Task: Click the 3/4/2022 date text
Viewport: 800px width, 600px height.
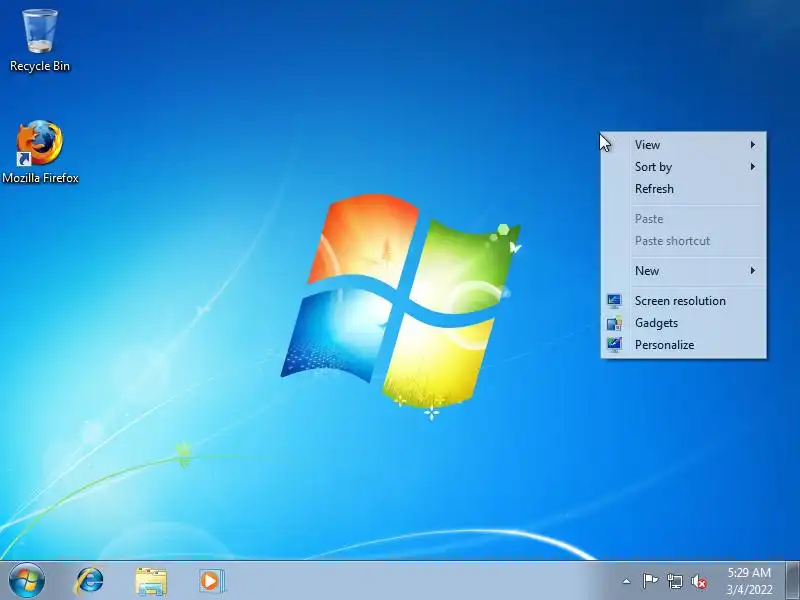Action: tap(749, 590)
